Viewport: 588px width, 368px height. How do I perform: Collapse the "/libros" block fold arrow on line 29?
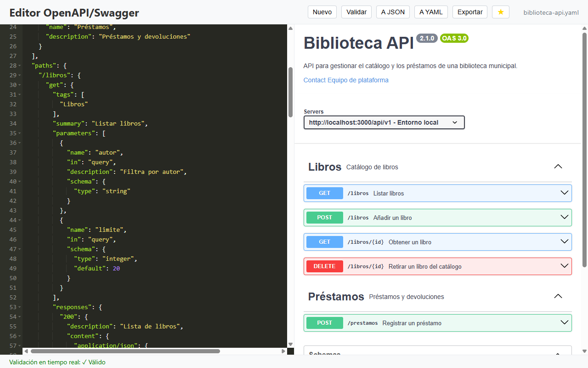point(20,75)
